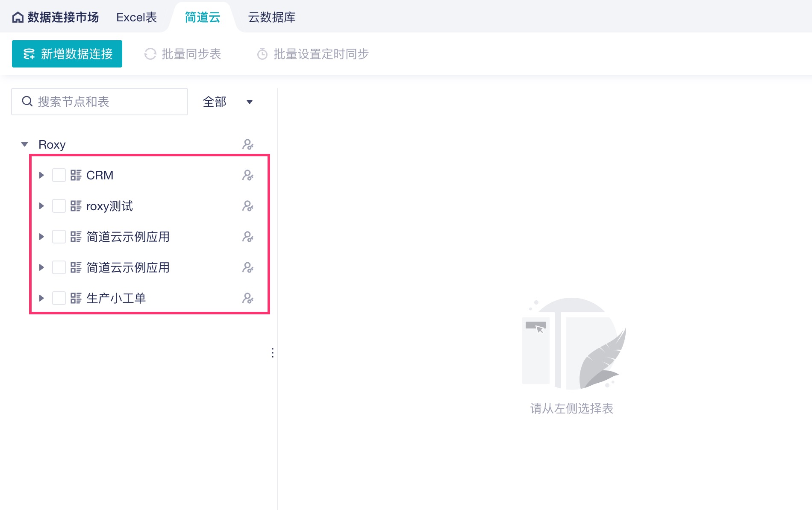This screenshot has width=812, height=510.
Task: Expand the CRM application node
Action: (x=41, y=175)
